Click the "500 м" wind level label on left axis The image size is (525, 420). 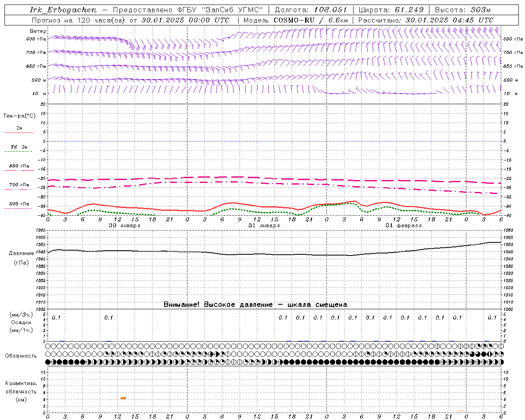click(x=39, y=80)
